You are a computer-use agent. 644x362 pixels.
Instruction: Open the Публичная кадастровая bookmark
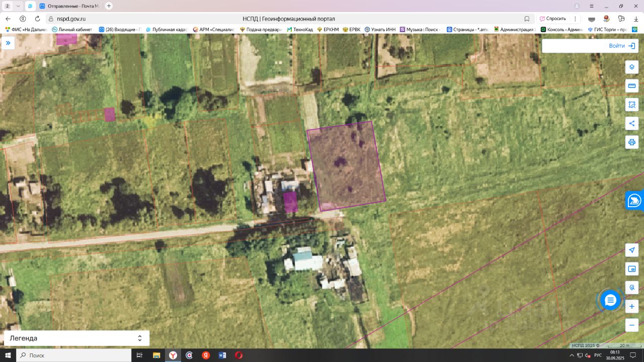click(x=167, y=30)
